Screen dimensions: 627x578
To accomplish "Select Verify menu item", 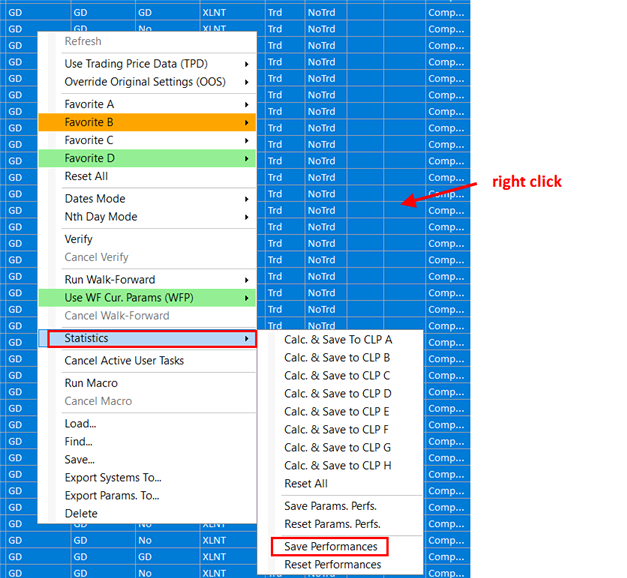I will coord(79,240).
